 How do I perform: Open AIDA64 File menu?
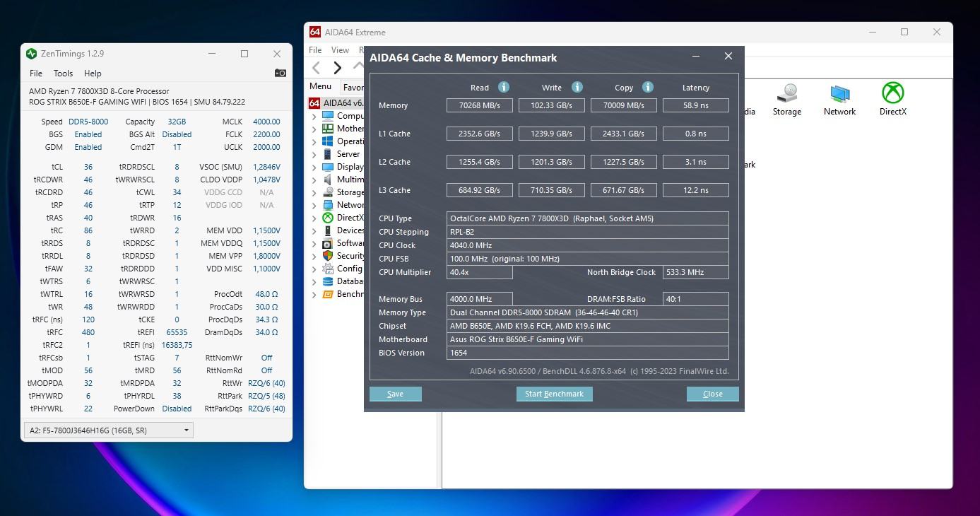315,50
